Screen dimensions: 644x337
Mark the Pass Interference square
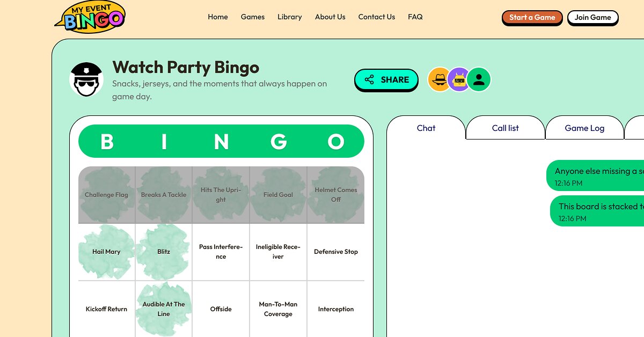click(221, 252)
